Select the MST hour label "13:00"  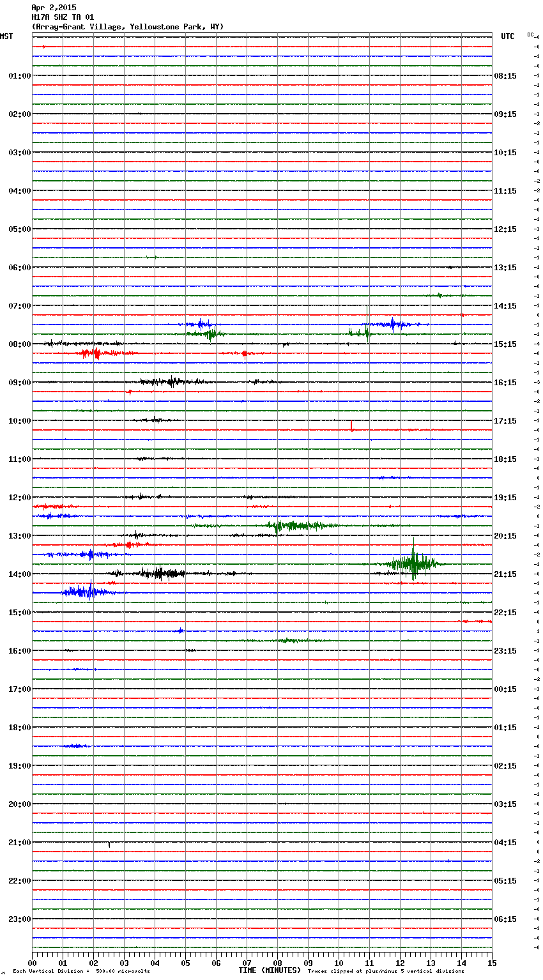pos(20,536)
